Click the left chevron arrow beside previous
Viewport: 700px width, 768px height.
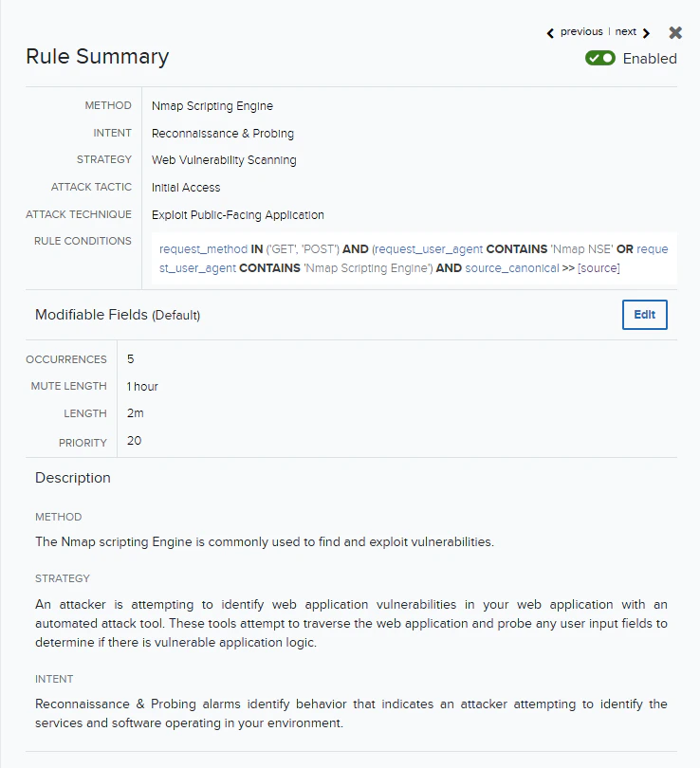point(550,33)
